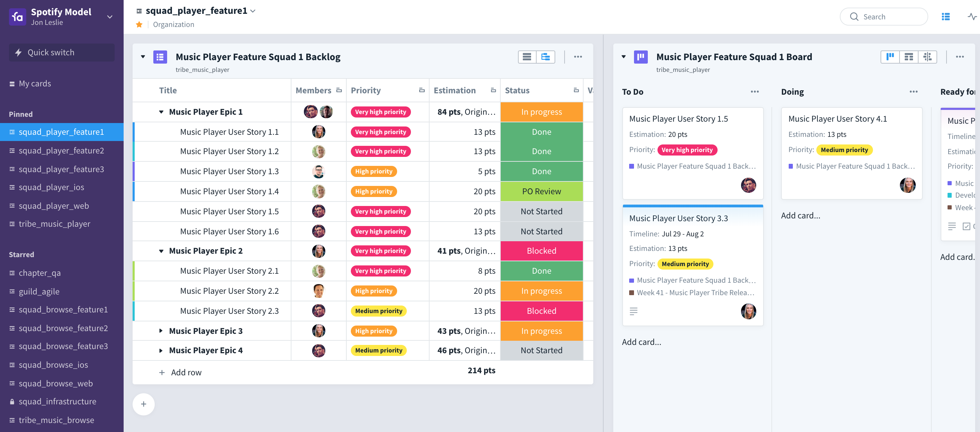Open Backlog panel three-dot options menu

coord(577,57)
